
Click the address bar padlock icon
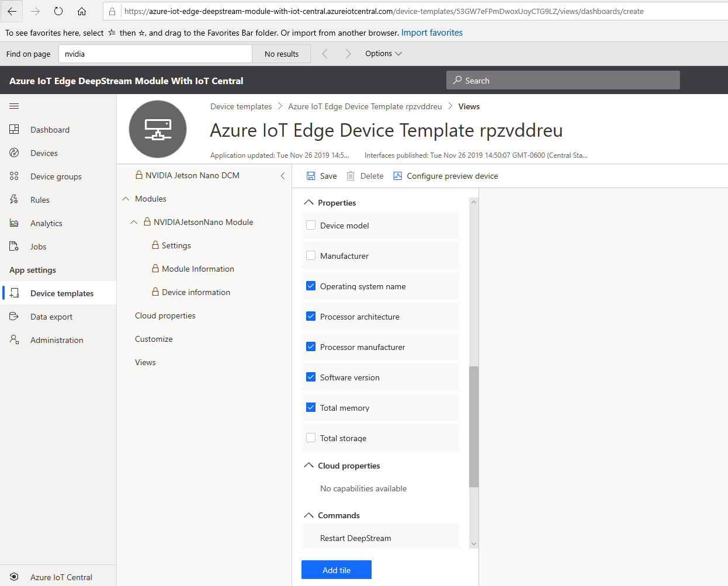[112, 11]
